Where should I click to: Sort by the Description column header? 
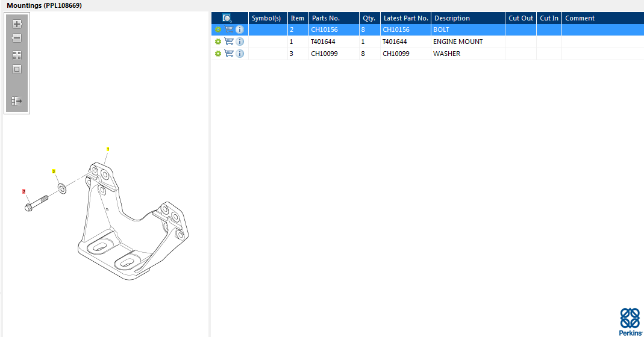click(468, 18)
